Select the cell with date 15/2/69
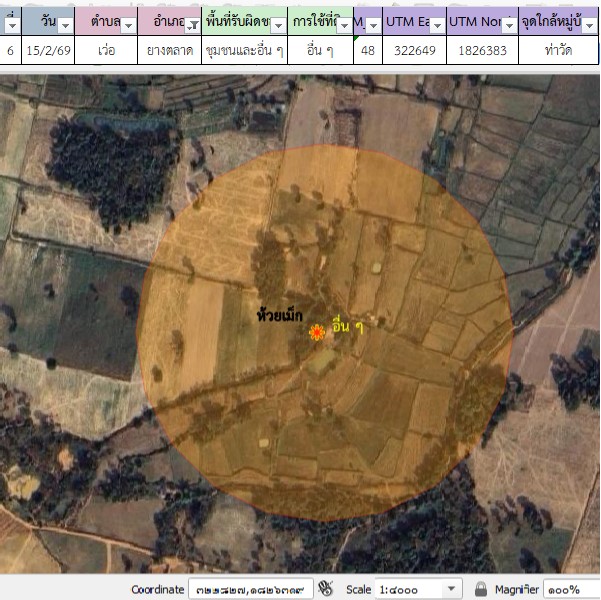The image size is (601, 600). click(x=48, y=49)
